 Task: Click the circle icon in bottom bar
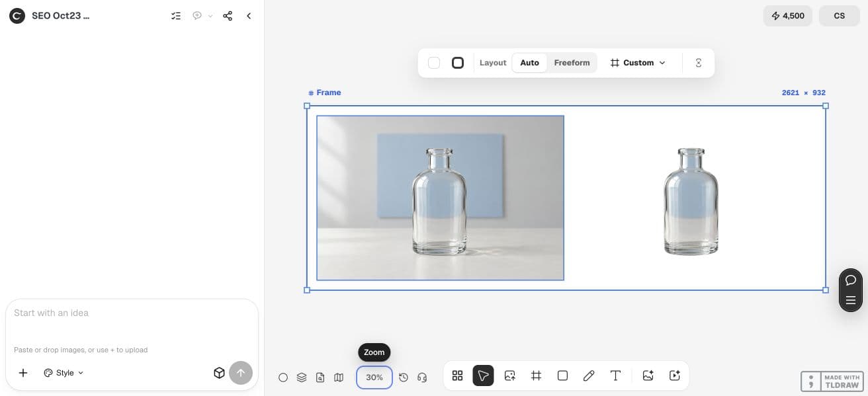pyautogui.click(x=283, y=377)
